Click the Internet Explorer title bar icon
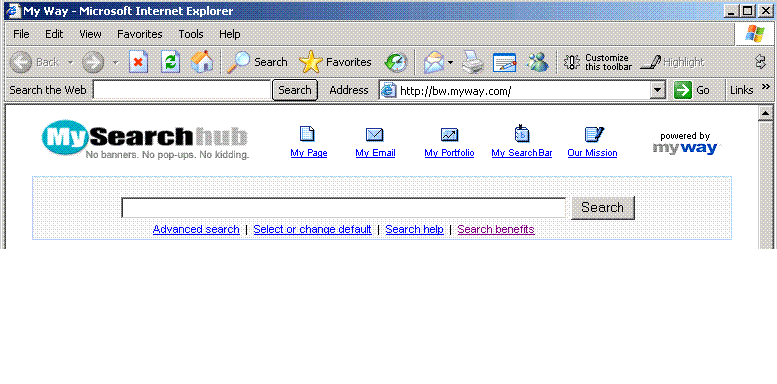 click(13, 11)
